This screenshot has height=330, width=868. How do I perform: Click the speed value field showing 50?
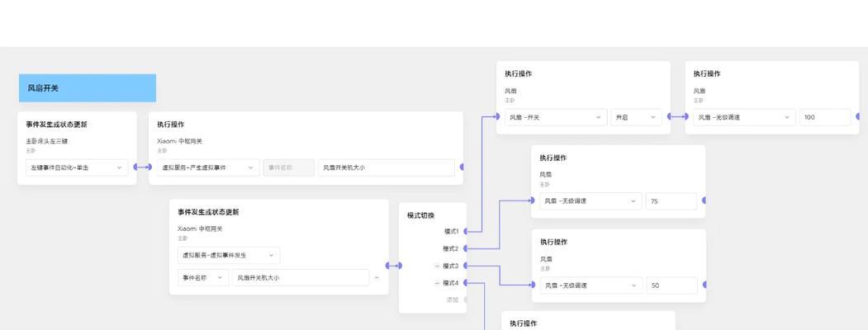pyautogui.click(x=672, y=285)
